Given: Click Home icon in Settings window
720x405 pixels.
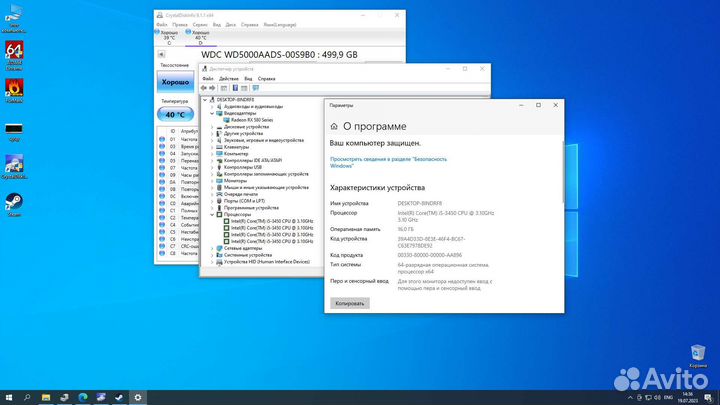Looking at the screenshot, I should pyautogui.click(x=334, y=126).
